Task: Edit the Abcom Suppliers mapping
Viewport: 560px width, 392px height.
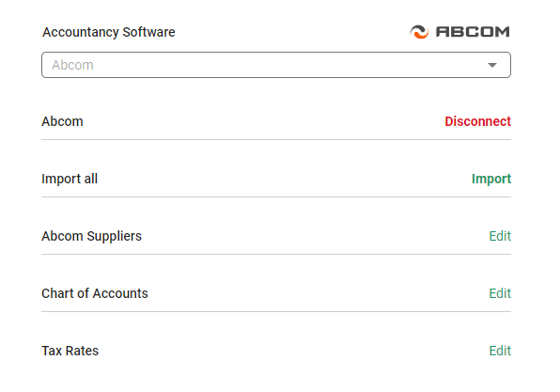Action: tap(500, 236)
